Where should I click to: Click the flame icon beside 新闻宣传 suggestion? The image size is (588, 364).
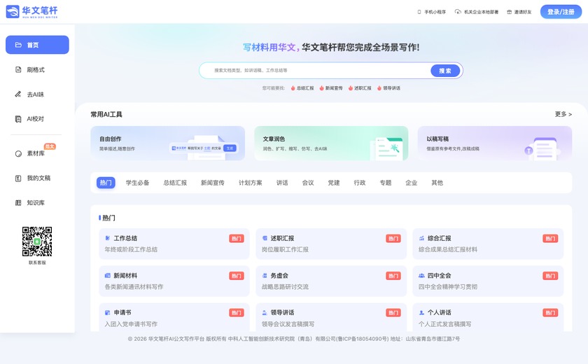point(322,88)
